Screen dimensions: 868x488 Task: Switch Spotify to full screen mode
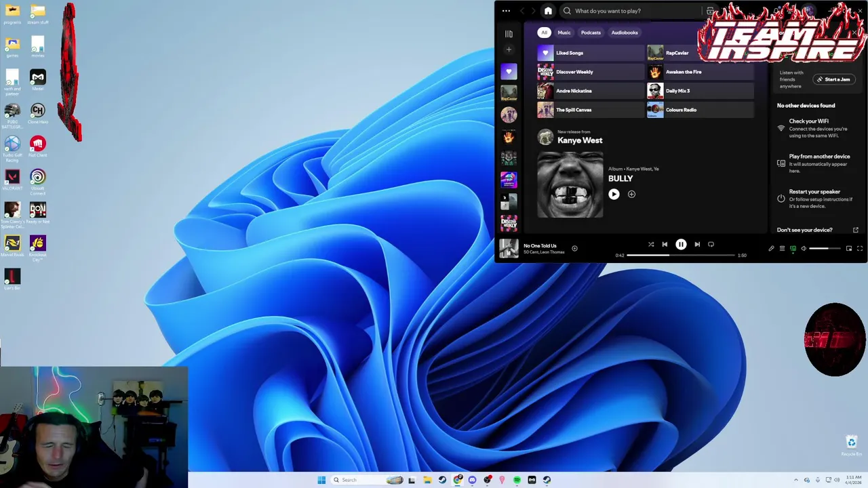tap(860, 249)
